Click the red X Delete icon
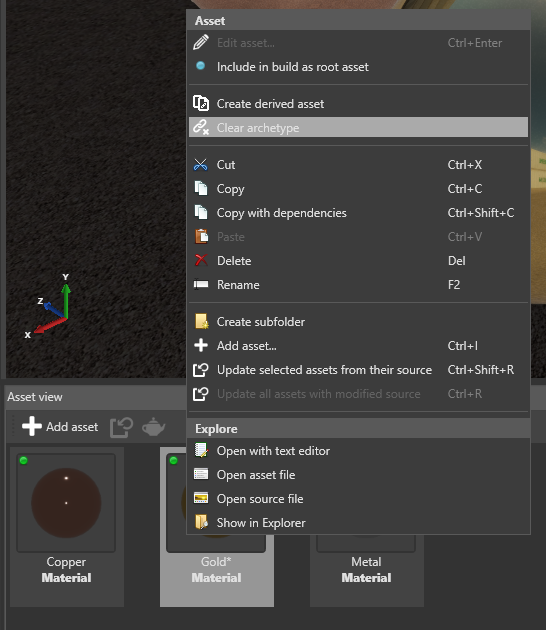The height and width of the screenshot is (630, 546). coord(201,260)
